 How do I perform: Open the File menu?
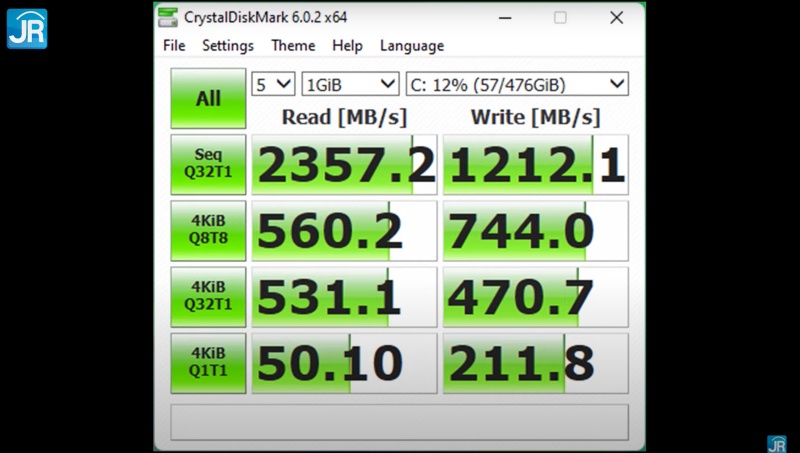(x=174, y=46)
